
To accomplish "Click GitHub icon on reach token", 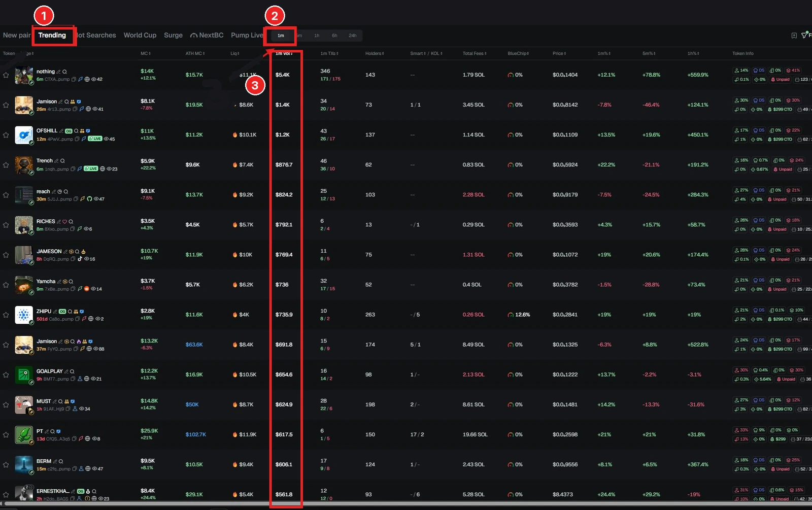I will [x=89, y=199].
